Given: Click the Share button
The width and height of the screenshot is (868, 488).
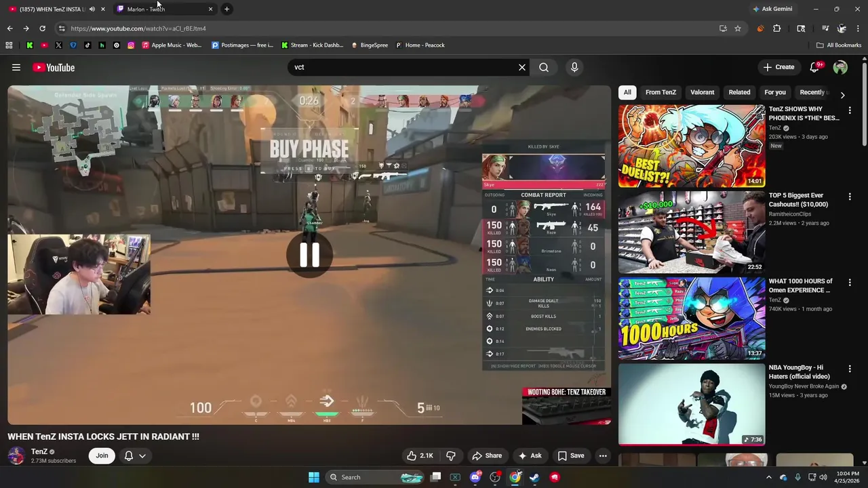Looking at the screenshot, I should tap(487, 455).
